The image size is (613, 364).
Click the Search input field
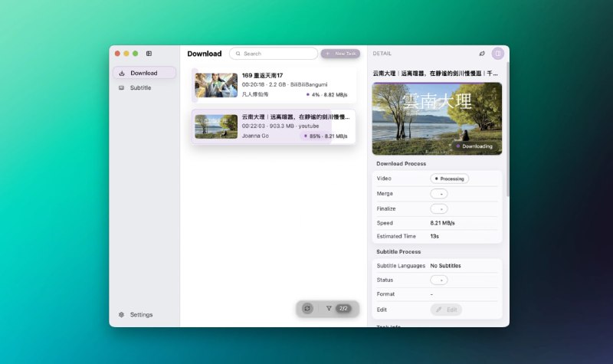coord(276,54)
